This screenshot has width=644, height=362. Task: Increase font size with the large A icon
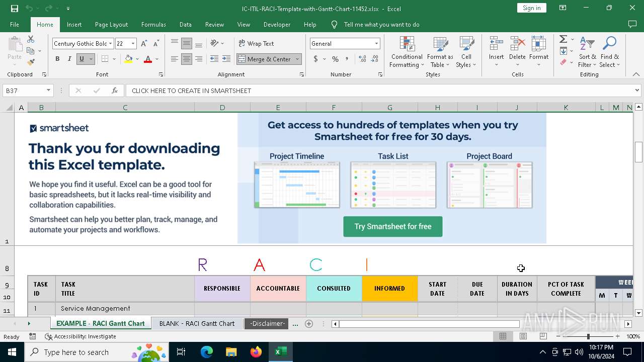coord(144,44)
